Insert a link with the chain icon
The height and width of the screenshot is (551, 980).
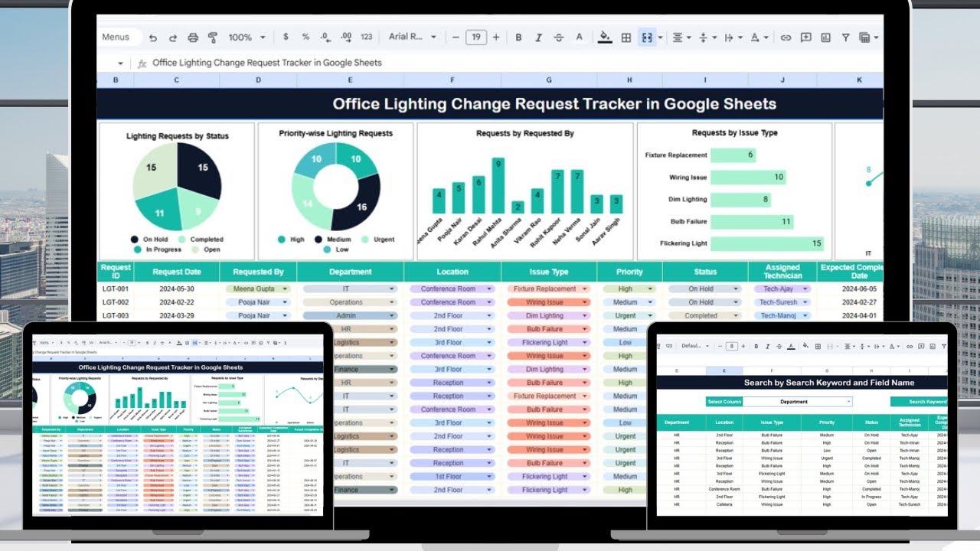click(x=786, y=37)
